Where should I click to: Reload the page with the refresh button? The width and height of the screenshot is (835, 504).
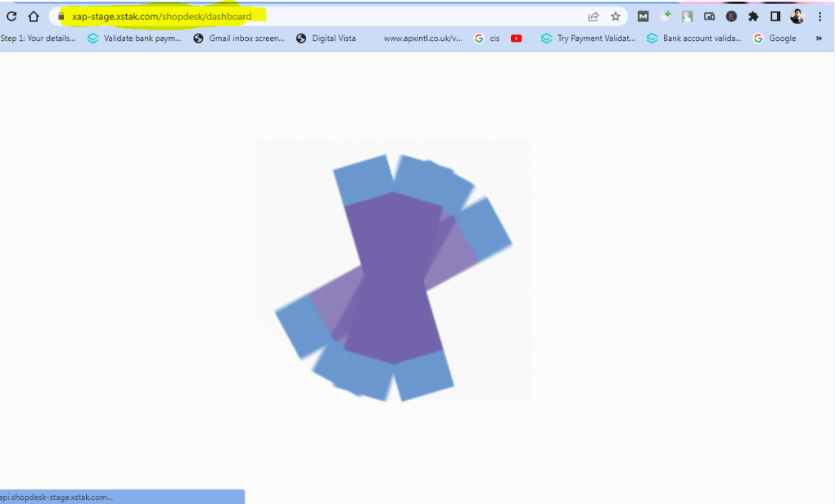(11, 16)
